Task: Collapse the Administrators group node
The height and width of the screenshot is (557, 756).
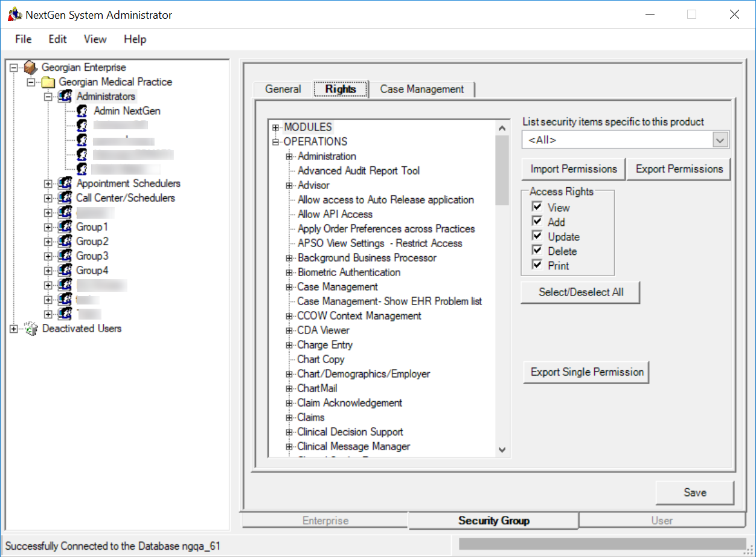Action: click(48, 97)
